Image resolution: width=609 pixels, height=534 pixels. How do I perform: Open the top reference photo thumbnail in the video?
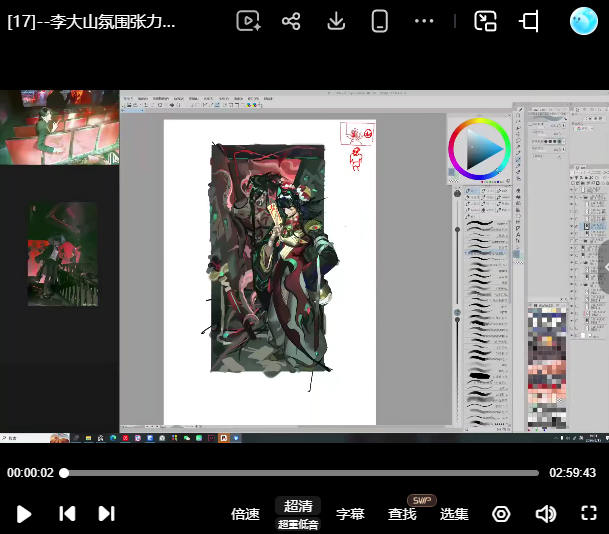point(59,127)
